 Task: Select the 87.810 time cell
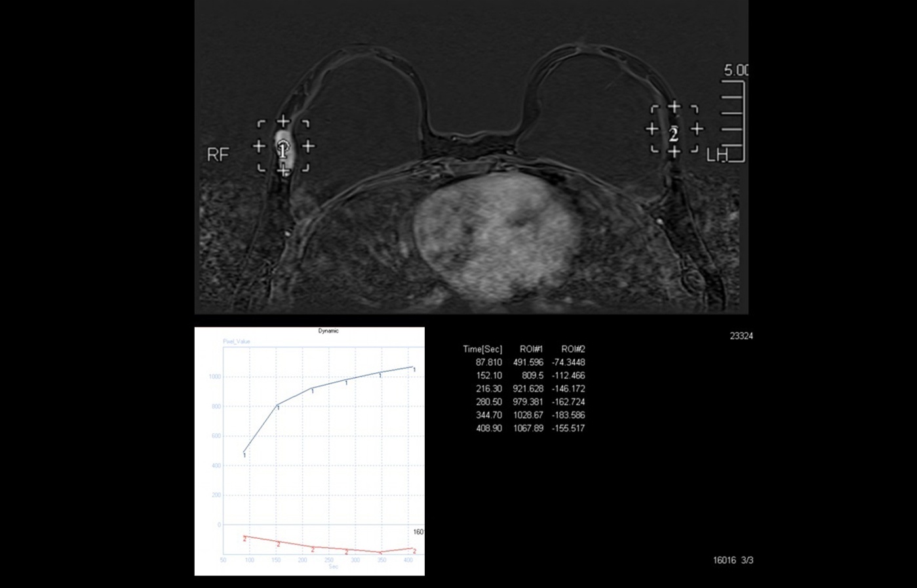[489, 363]
